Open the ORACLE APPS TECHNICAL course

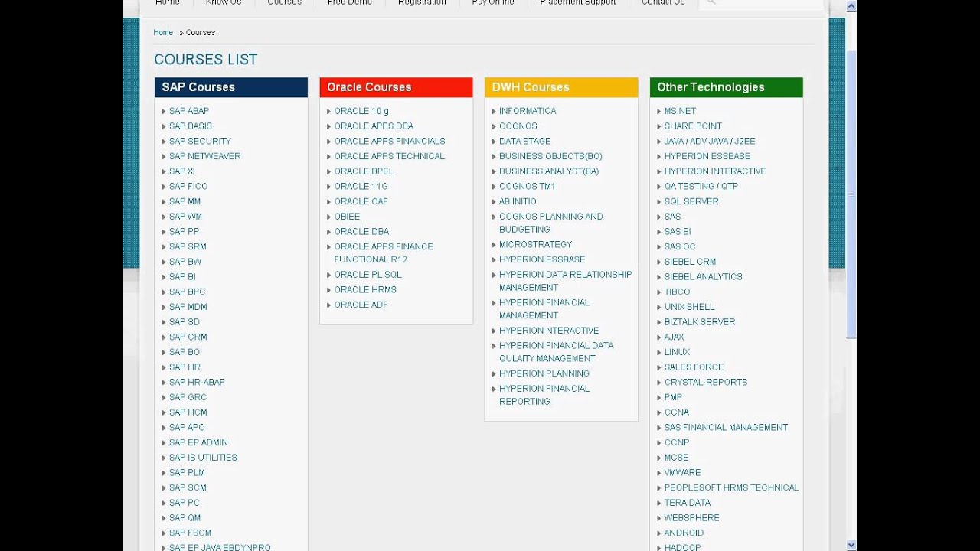click(x=389, y=156)
